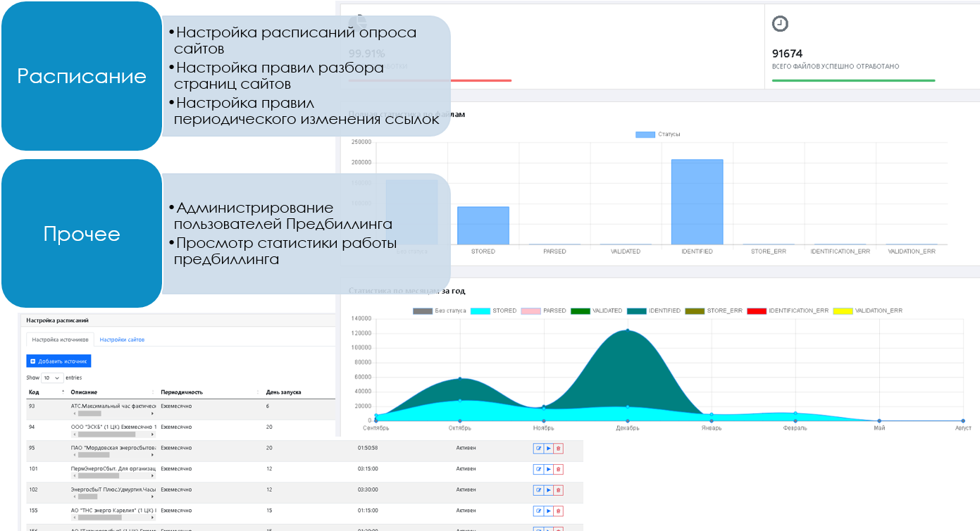Toggle the IDENTIFIED series in yearly chart legend
The height and width of the screenshot is (531, 980).
pyautogui.click(x=654, y=311)
